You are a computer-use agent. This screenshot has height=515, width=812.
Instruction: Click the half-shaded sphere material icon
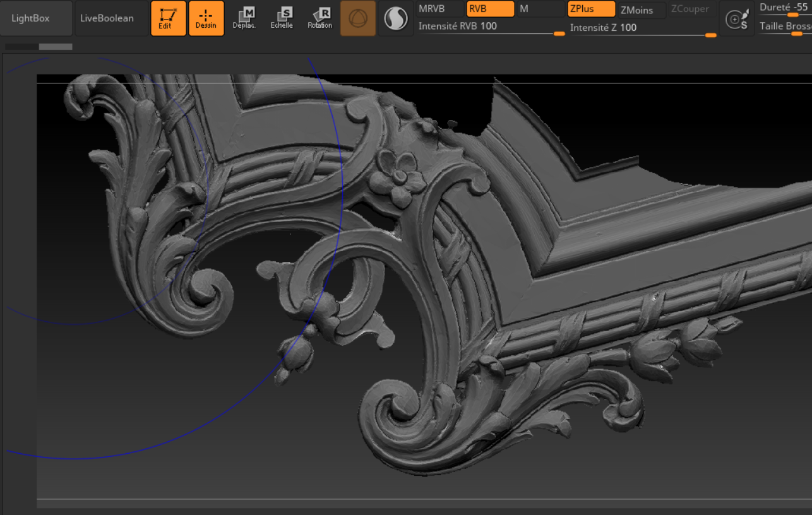[396, 18]
